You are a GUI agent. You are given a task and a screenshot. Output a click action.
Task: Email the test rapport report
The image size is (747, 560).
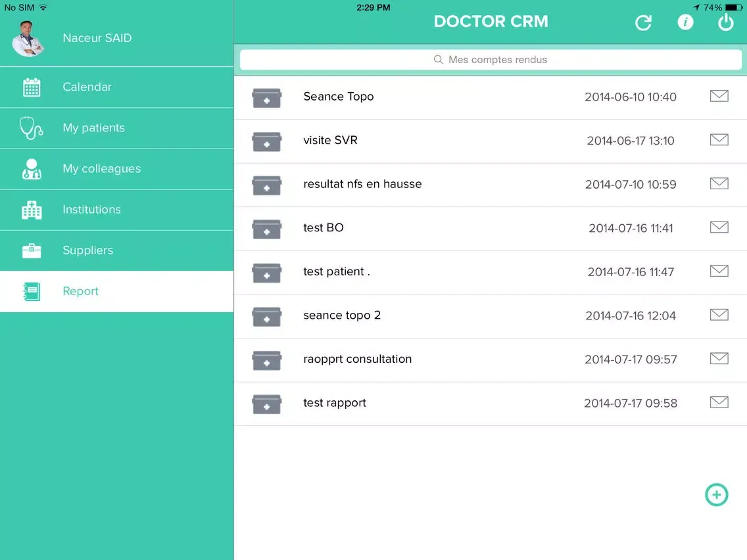click(719, 402)
